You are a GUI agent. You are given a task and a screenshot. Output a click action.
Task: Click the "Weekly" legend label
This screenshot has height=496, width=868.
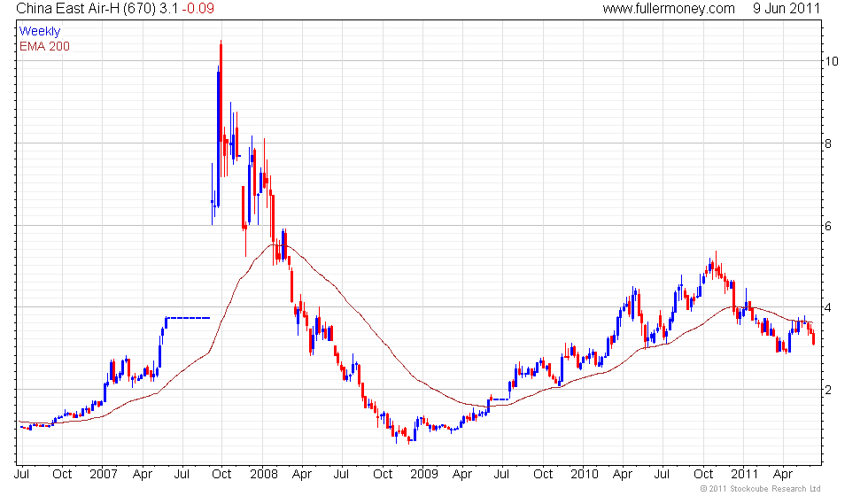pyautogui.click(x=39, y=31)
